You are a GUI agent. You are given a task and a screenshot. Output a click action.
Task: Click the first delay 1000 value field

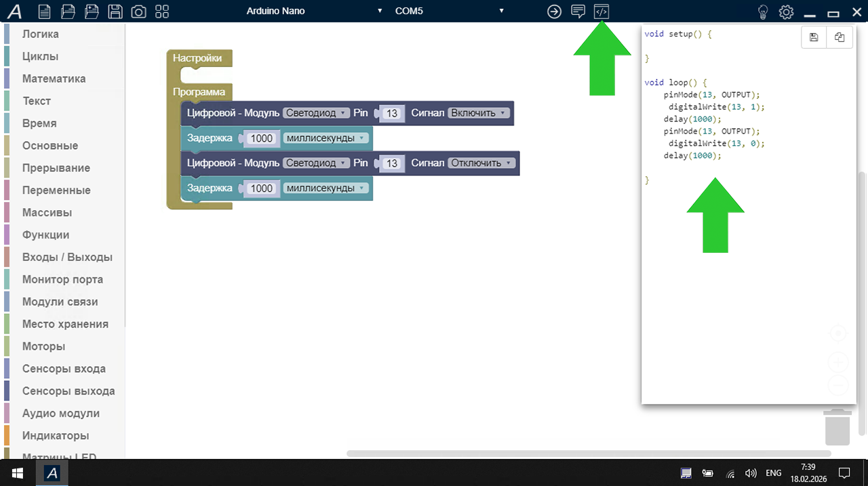261,138
